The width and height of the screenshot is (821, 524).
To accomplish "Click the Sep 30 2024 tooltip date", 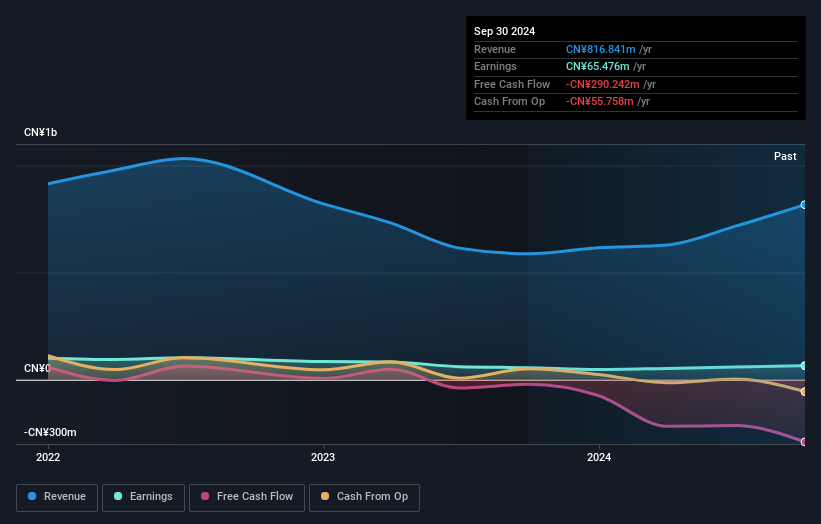I will (x=504, y=31).
